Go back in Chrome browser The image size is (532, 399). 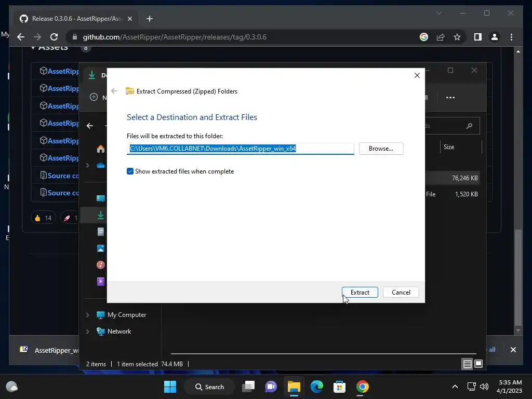21,37
